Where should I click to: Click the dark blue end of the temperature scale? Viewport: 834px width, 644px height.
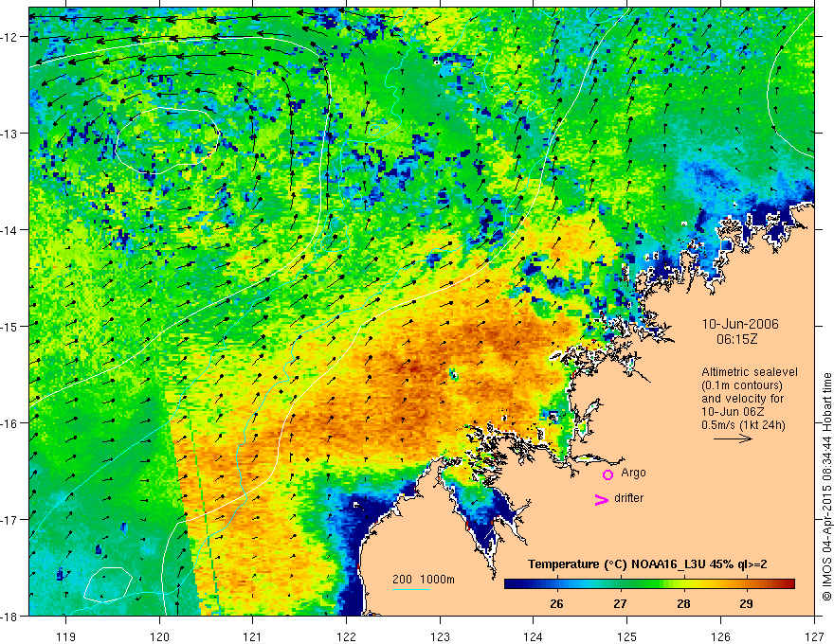pyautogui.click(x=512, y=583)
